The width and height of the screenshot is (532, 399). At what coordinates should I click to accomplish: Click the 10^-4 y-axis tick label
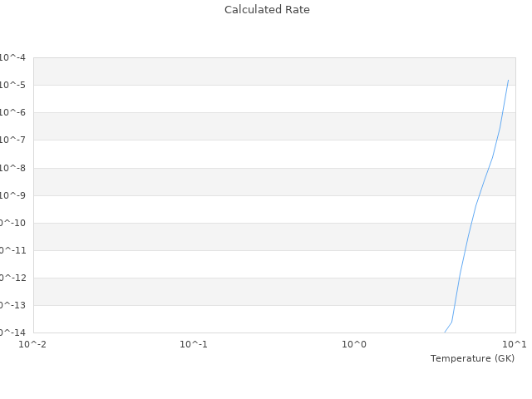pyautogui.click(x=13, y=57)
